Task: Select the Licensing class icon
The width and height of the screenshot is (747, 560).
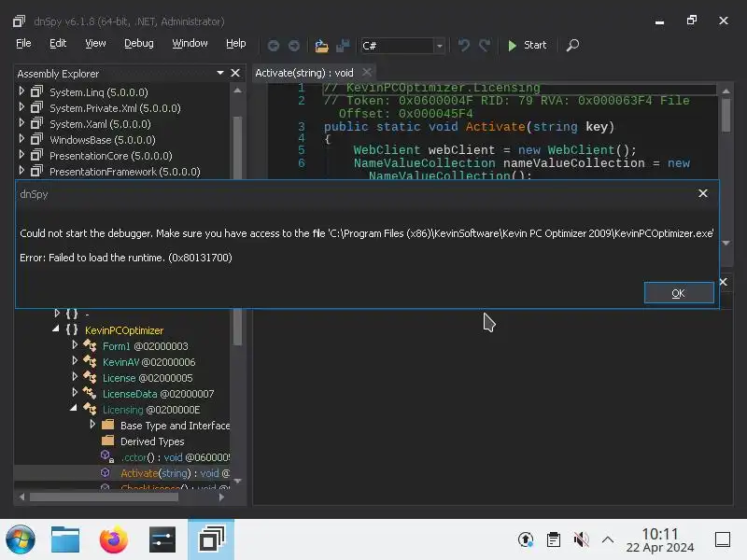Action: click(90, 409)
